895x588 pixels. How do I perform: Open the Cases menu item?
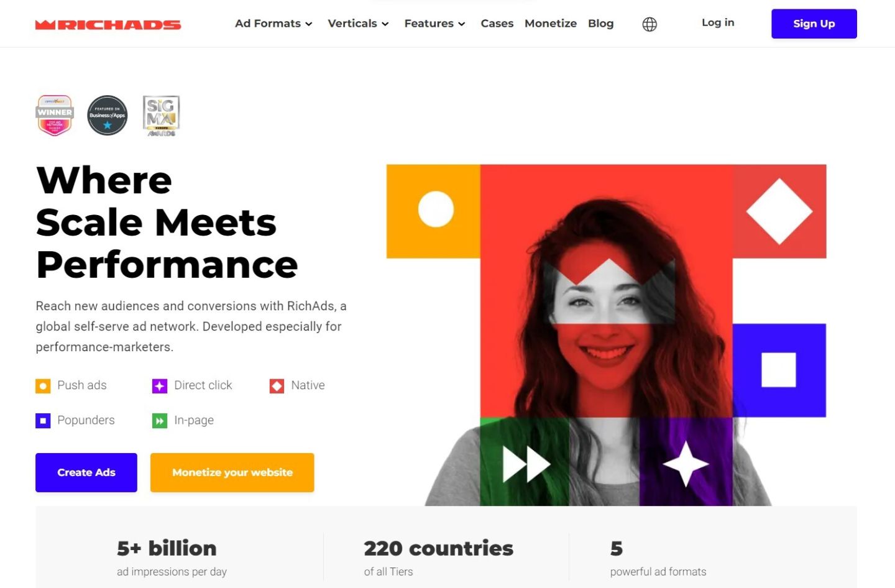(497, 24)
